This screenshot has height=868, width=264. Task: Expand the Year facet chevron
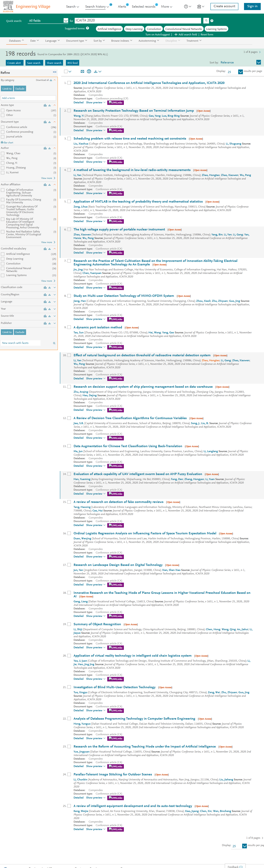click(55, 309)
